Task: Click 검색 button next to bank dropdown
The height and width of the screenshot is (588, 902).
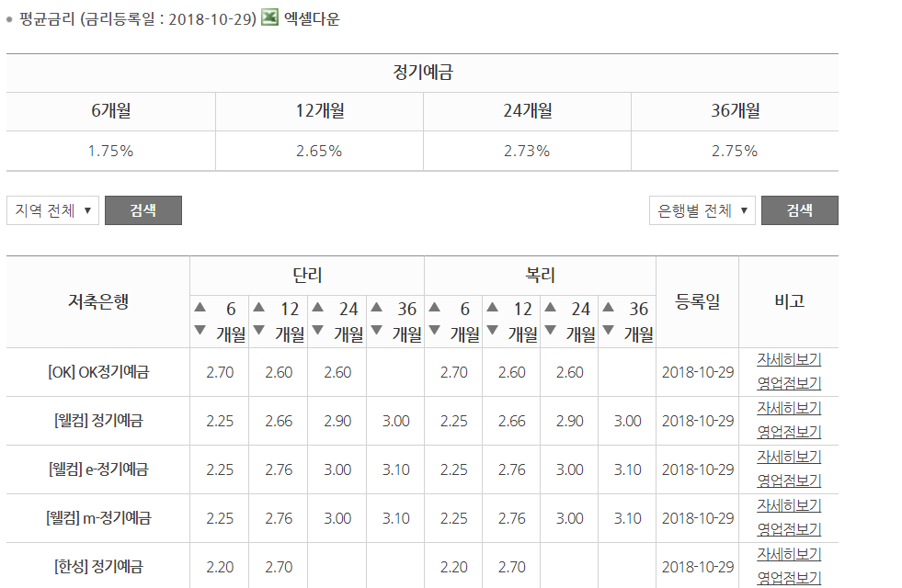Action: click(x=800, y=210)
